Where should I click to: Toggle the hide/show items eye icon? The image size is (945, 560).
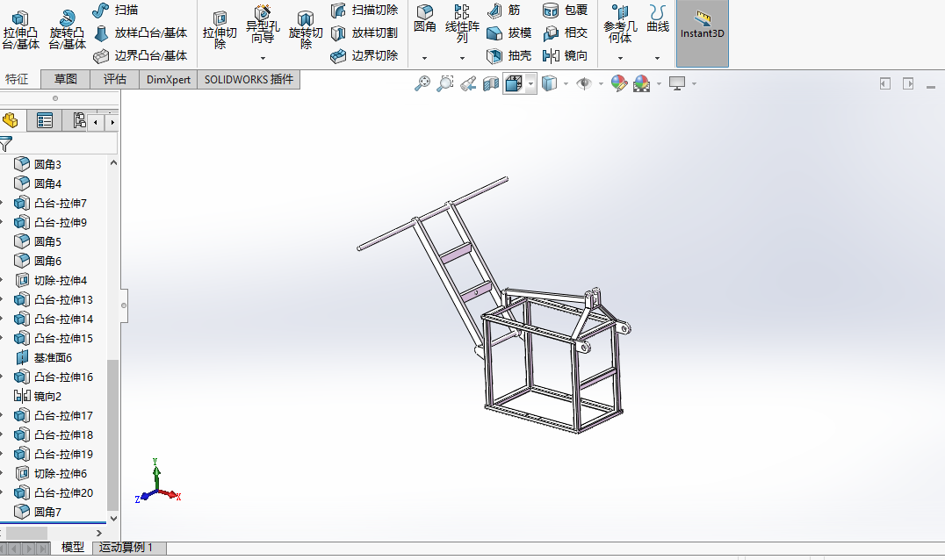tap(583, 83)
